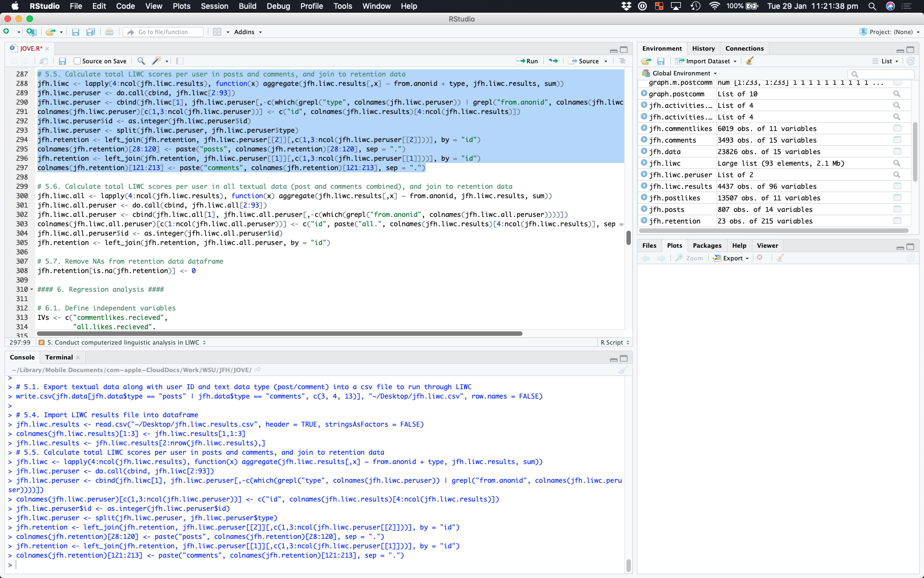Click the Run button

(x=527, y=61)
